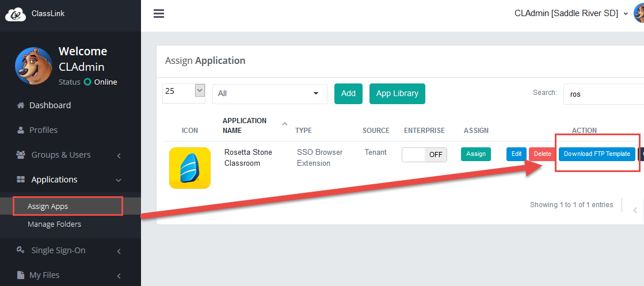The width and height of the screenshot is (644, 286).
Task: Click the Assign Application heading
Action: [205, 60]
